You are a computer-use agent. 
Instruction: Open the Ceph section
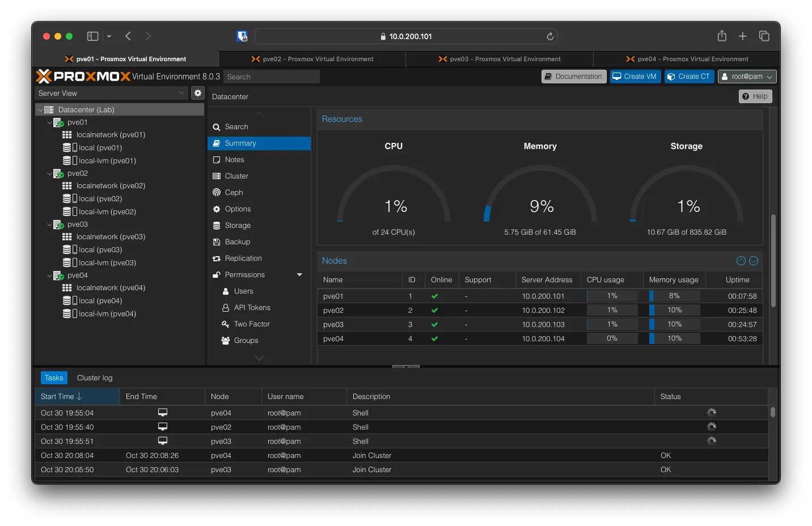(x=259, y=193)
